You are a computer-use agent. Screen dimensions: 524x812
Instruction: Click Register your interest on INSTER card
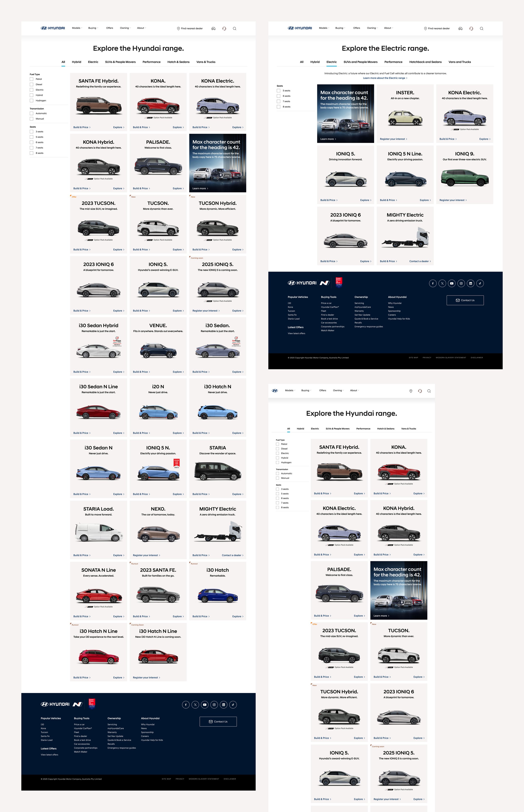pos(393,139)
